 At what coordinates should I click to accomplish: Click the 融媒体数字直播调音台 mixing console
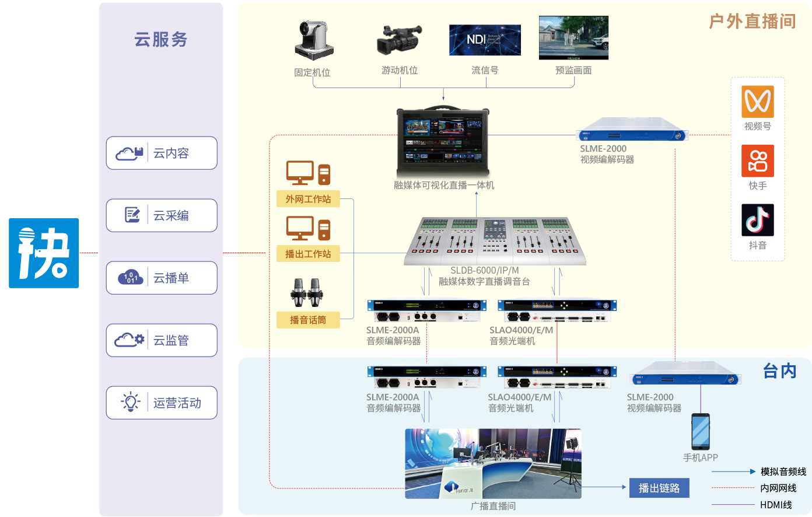pyautogui.click(x=495, y=242)
